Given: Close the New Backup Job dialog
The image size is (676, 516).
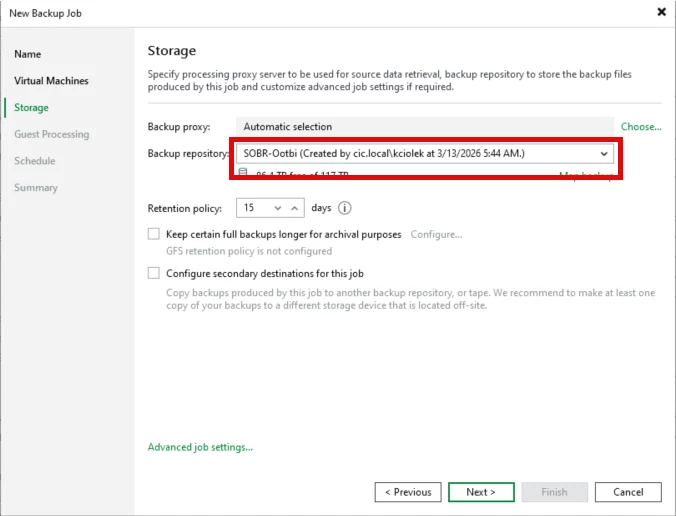Looking at the screenshot, I should click(661, 11).
